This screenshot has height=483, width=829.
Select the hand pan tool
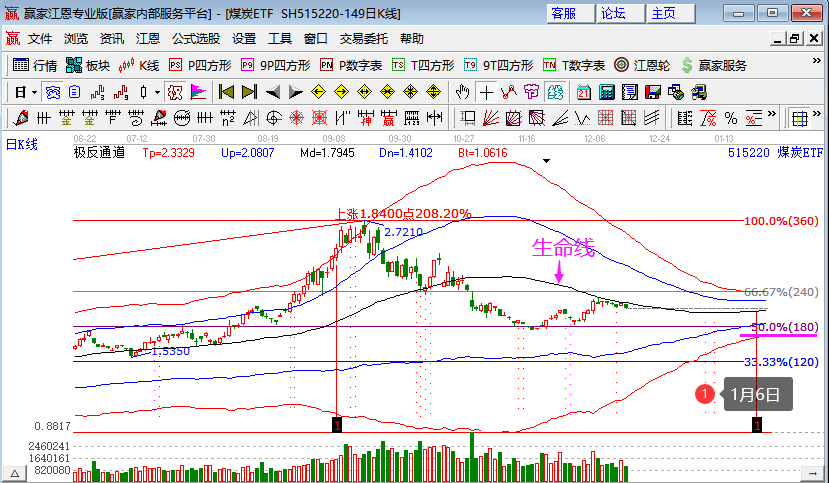(462, 92)
